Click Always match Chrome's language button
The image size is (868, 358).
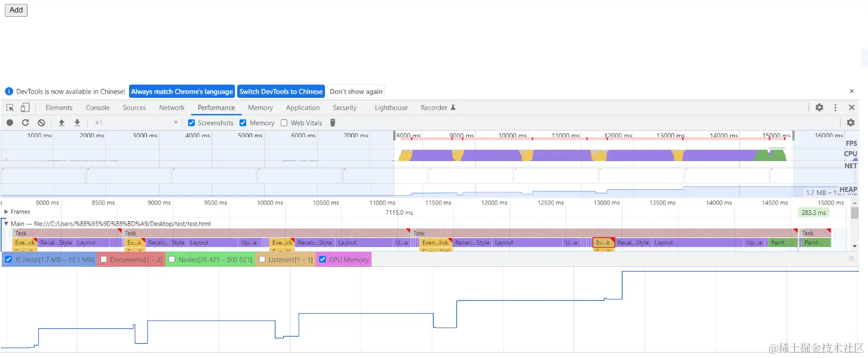182,91
